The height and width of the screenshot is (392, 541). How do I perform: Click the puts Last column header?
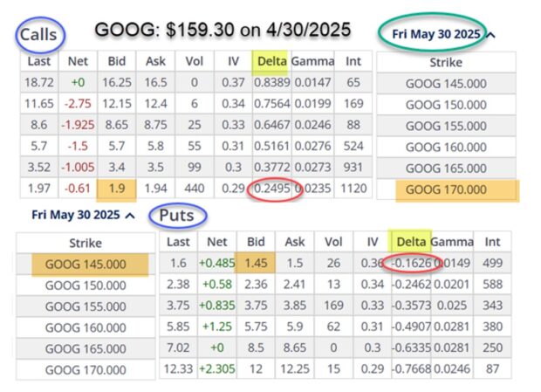[178, 242]
